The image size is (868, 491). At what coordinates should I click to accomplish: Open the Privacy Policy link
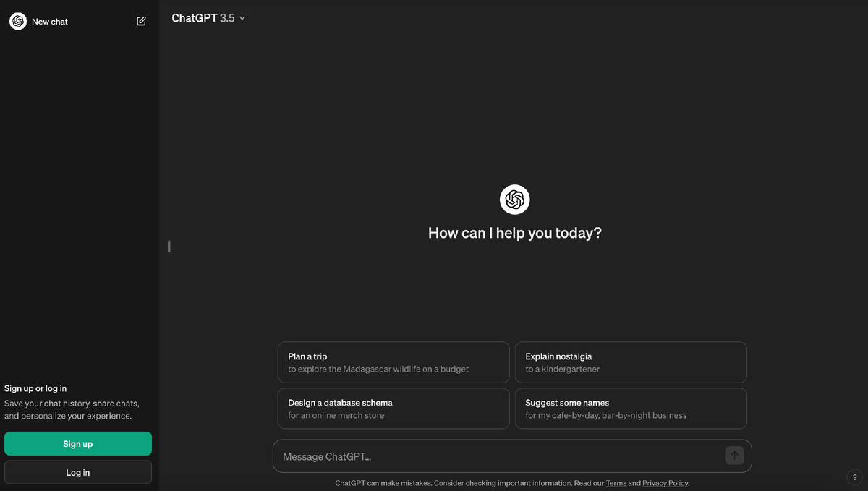click(x=665, y=483)
